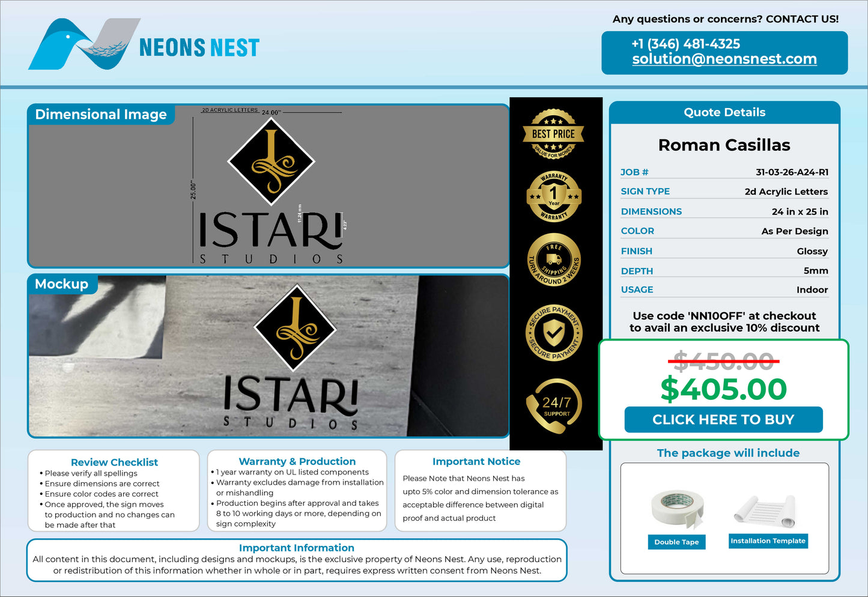Click the $405.00 discounted price
868x597 pixels.
click(x=723, y=389)
